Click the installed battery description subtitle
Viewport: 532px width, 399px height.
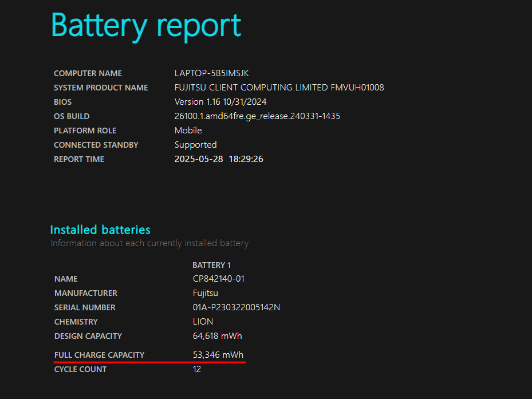click(x=149, y=243)
